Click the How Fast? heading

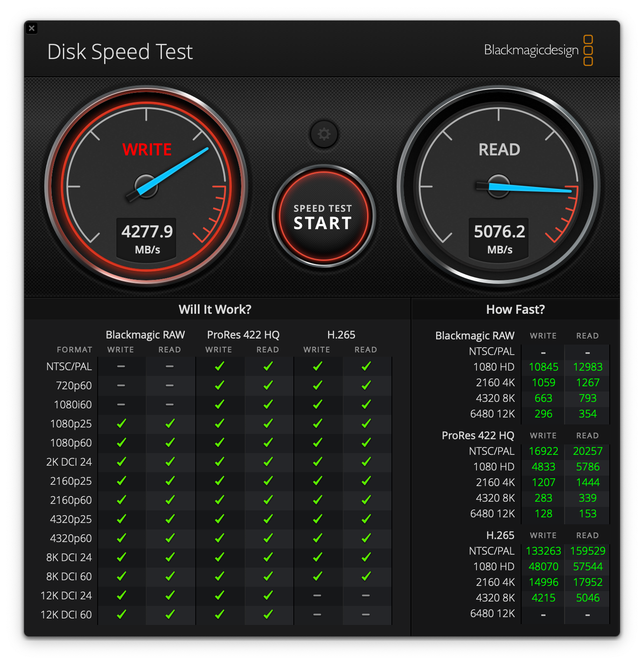(516, 309)
